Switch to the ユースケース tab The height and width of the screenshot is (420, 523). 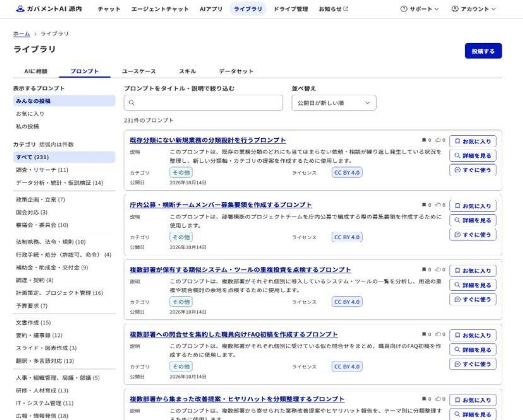(x=139, y=71)
